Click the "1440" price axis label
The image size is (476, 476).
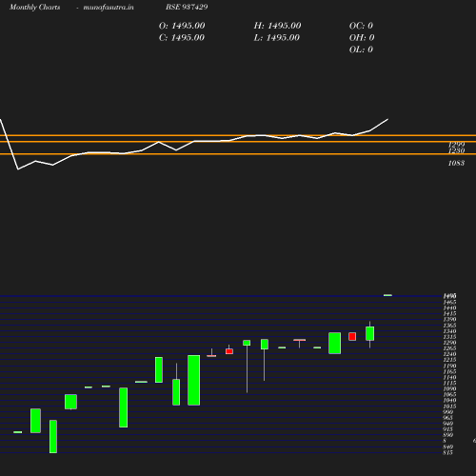tap(450, 307)
